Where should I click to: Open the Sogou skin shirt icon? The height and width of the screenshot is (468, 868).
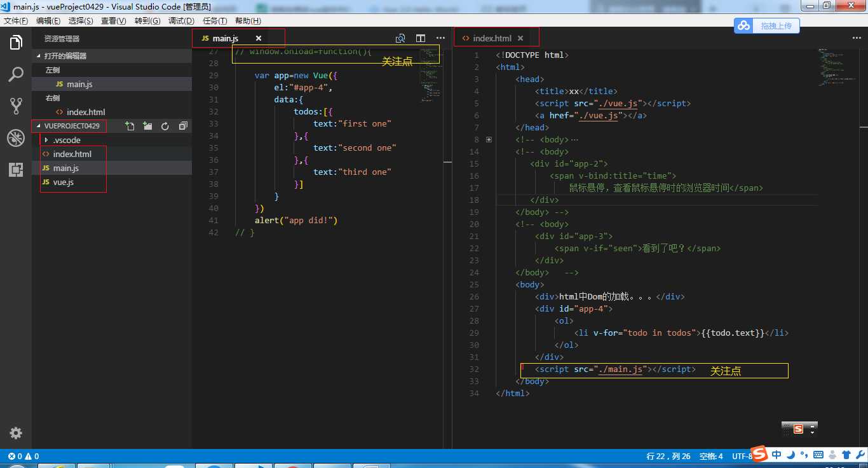click(846, 454)
